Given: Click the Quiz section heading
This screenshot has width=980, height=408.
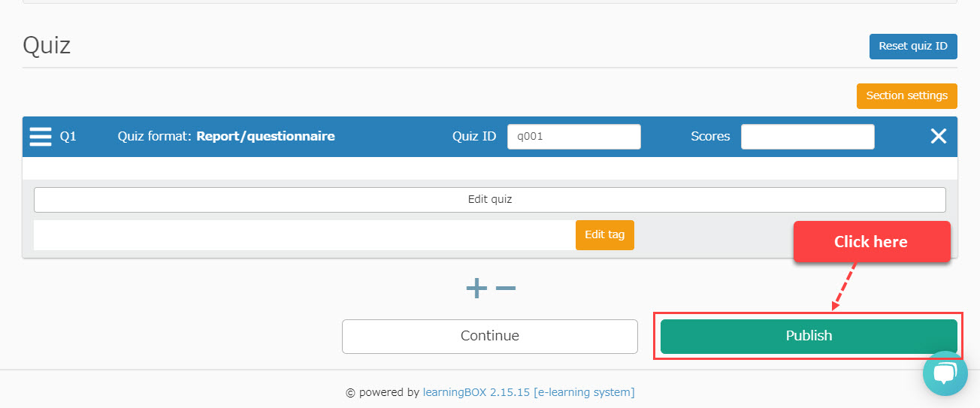Looking at the screenshot, I should pos(47,45).
